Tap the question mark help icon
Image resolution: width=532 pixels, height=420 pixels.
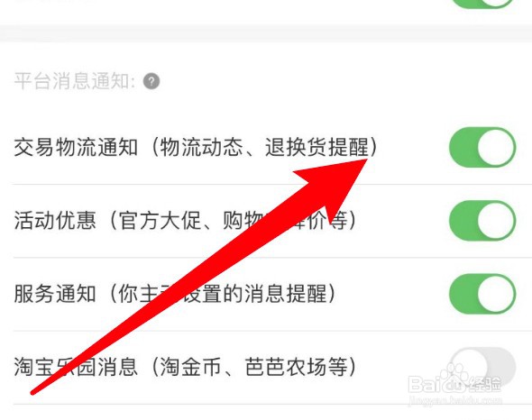pos(151,81)
